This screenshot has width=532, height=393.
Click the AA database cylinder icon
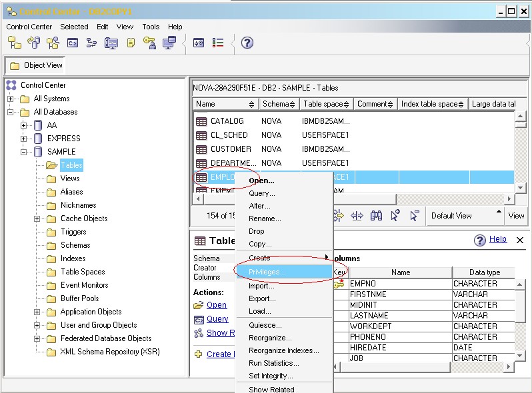tap(38, 125)
